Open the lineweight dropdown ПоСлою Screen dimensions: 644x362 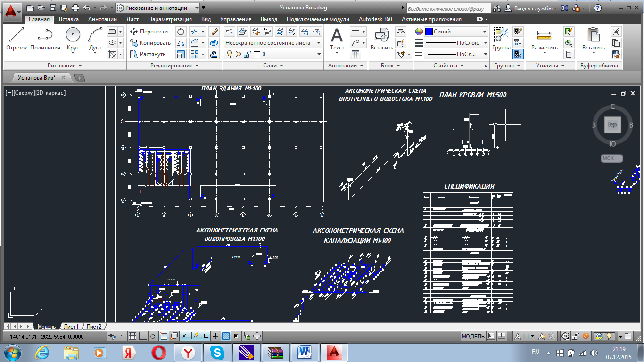[x=456, y=43]
